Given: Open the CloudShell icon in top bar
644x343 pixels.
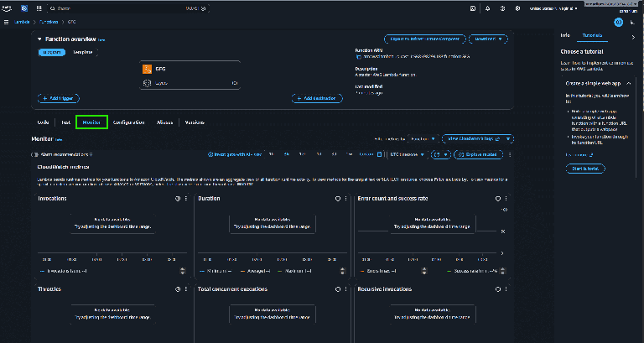Looking at the screenshot, I should click(x=473, y=8).
